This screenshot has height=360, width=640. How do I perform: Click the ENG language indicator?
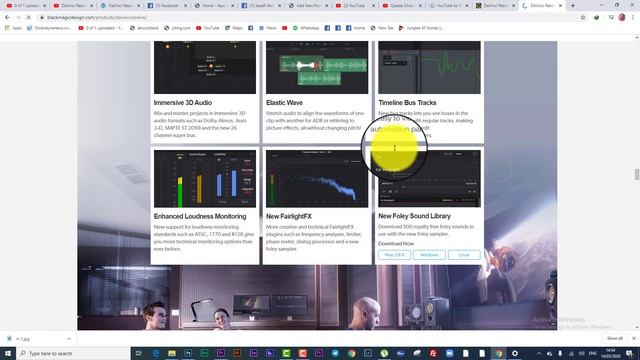coord(593,353)
